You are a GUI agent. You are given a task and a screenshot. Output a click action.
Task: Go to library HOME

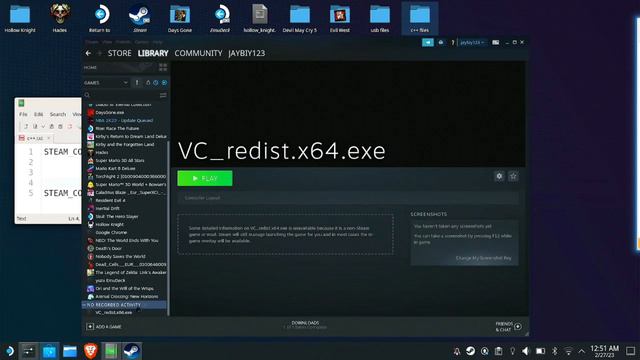tap(90, 67)
